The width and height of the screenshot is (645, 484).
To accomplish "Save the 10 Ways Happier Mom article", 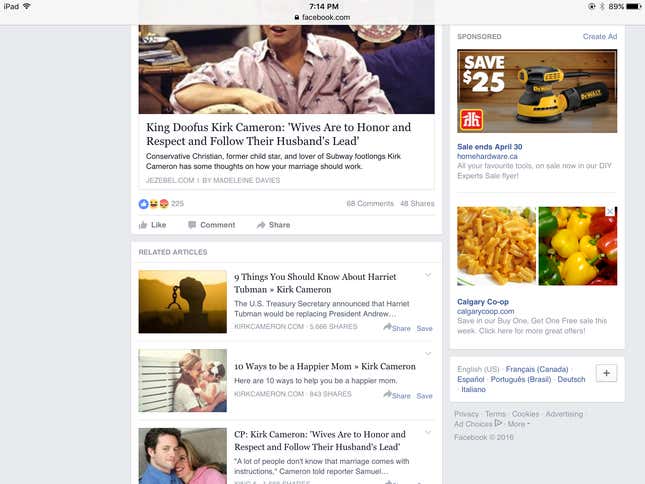I will point(424,396).
